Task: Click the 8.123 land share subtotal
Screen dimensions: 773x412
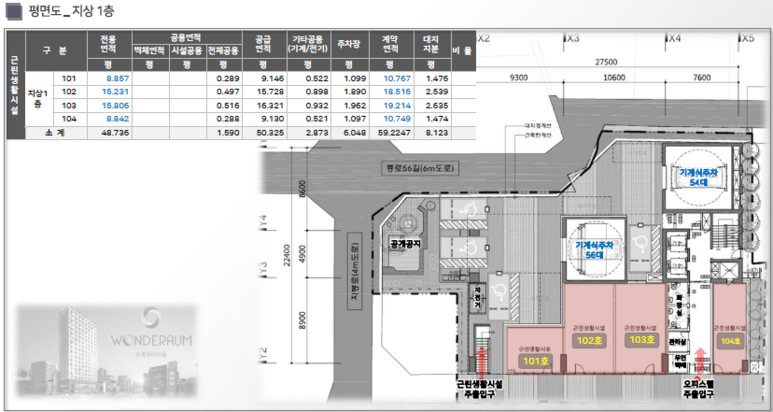Action: 436,133
